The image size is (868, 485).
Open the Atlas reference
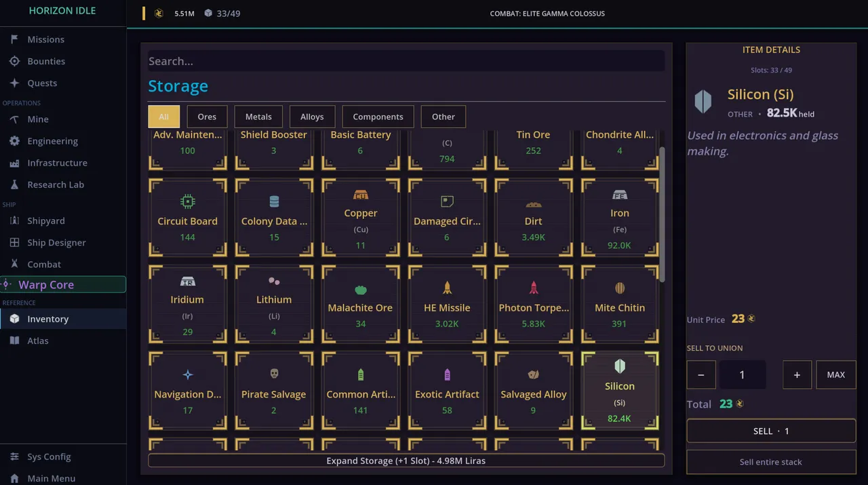pos(62,341)
